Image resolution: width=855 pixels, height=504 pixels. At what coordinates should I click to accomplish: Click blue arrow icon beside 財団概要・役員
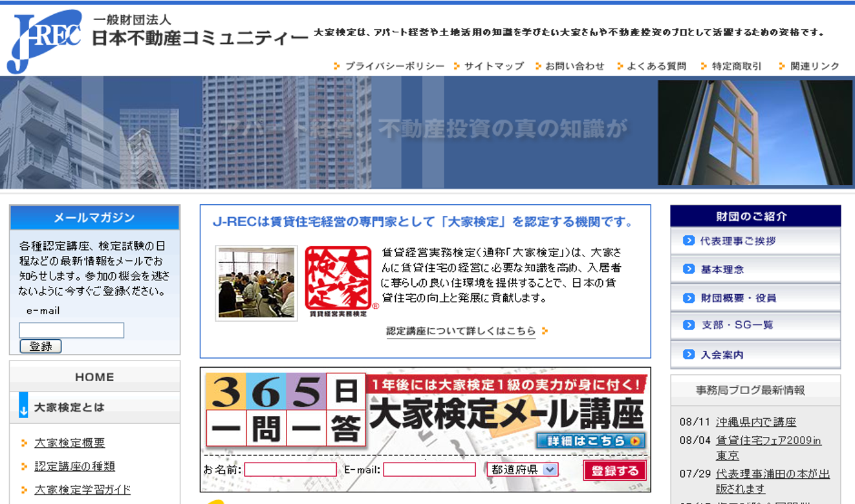[x=688, y=298]
